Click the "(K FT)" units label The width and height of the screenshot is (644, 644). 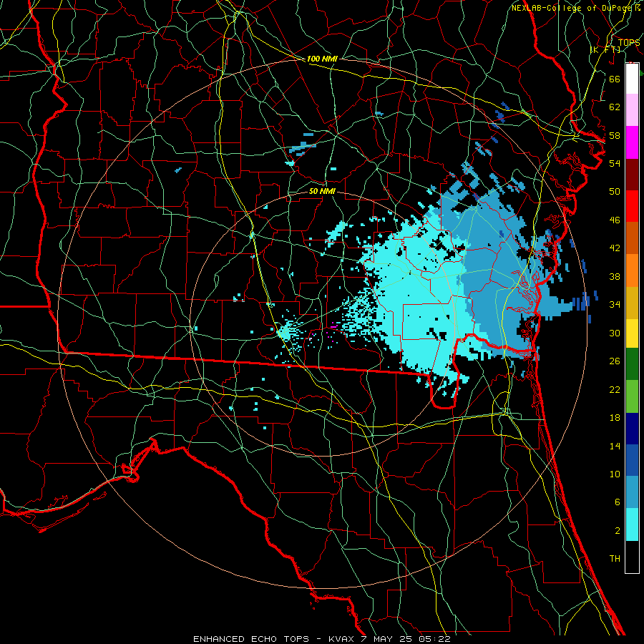605,50
